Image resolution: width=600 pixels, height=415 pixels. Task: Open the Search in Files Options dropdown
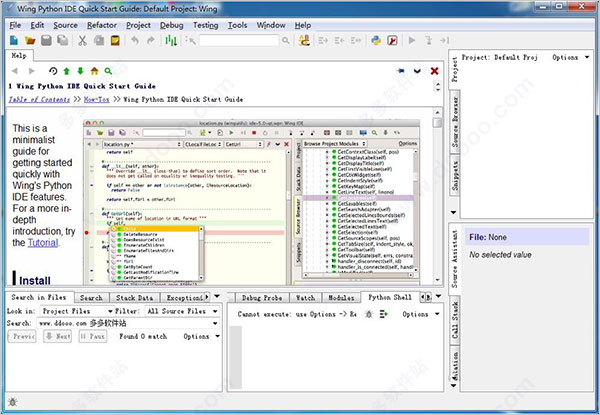(x=201, y=337)
